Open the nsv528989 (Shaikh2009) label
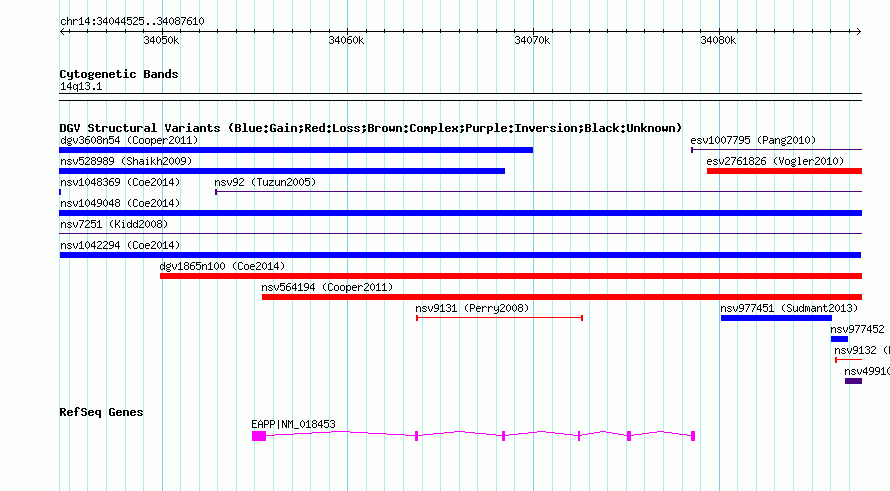 coord(126,161)
